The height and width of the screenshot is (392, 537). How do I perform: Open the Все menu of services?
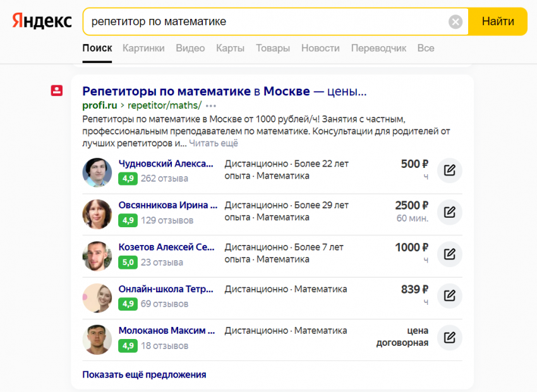click(425, 48)
